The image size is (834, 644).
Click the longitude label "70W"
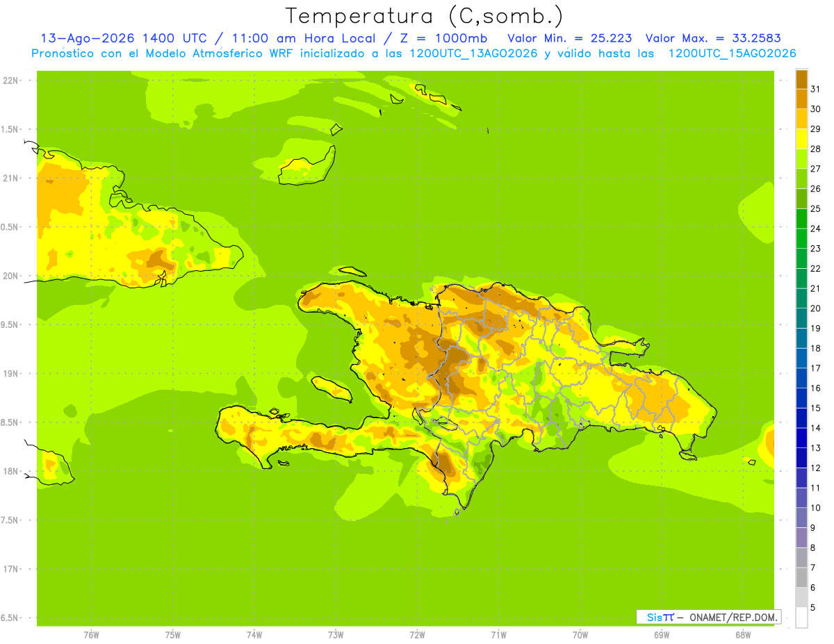580,635
